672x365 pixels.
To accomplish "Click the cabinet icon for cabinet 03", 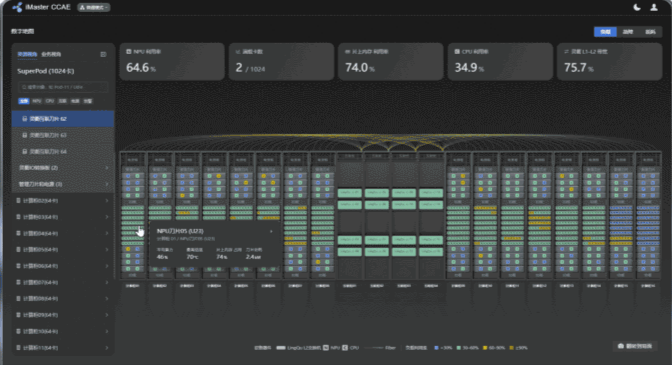I will click(x=18, y=217).
